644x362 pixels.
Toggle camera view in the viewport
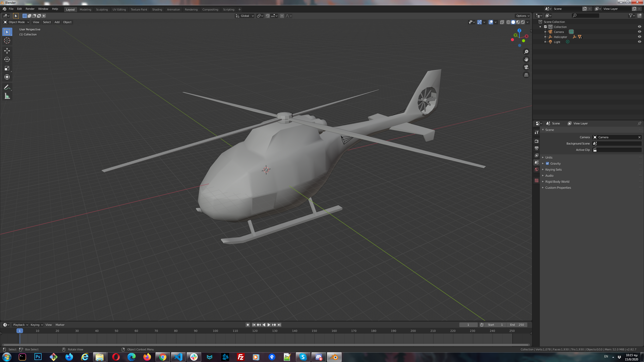(x=526, y=67)
